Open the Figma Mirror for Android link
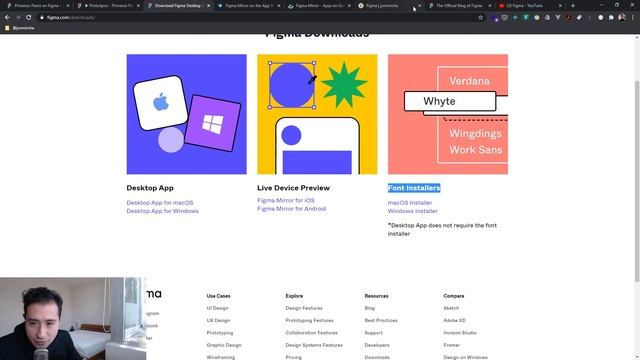 [291, 209]
